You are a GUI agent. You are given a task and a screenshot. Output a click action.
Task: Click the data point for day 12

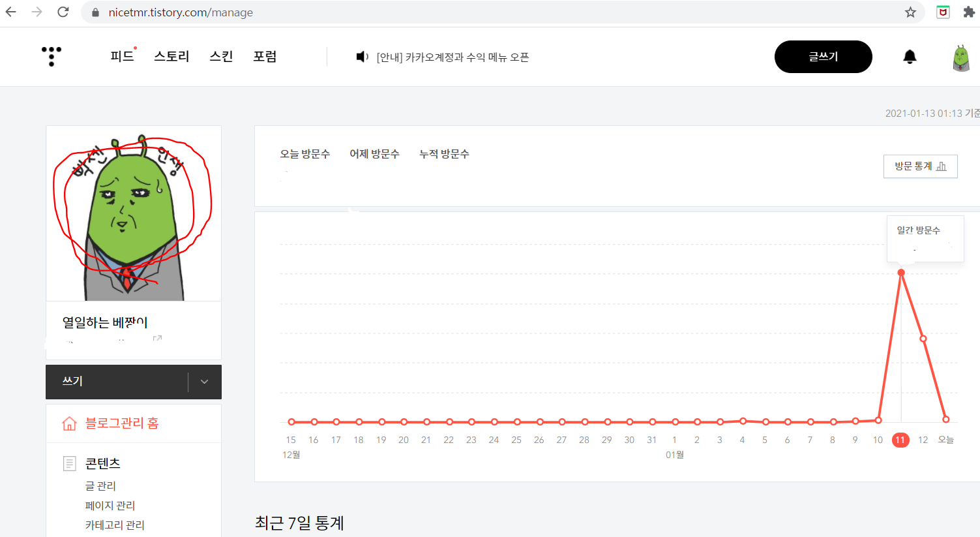(x=923, y=339)
